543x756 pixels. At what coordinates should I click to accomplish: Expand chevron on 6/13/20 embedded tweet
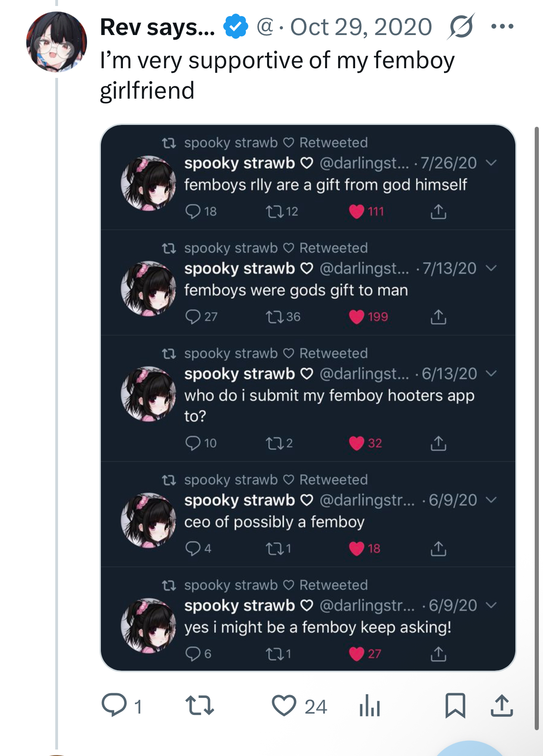click(491, 373)
